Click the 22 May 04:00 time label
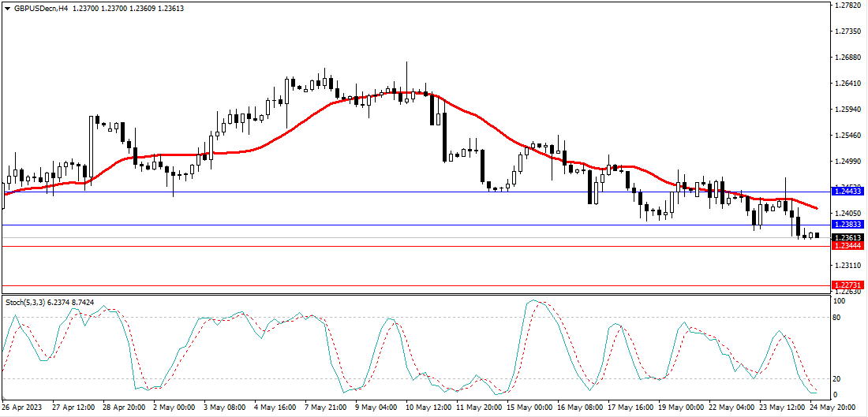Viewport: 868px width, 417px height. click(731, 407)
